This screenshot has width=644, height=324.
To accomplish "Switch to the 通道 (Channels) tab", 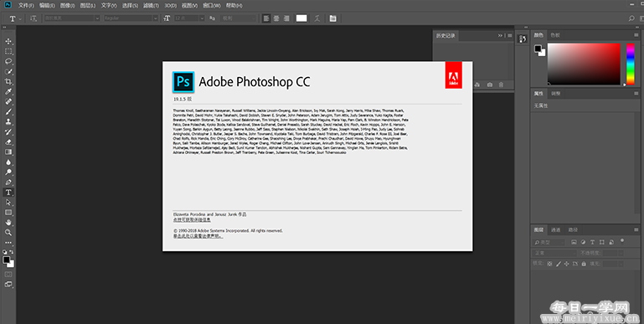I will pyautogui.click(x=556, y=229).
